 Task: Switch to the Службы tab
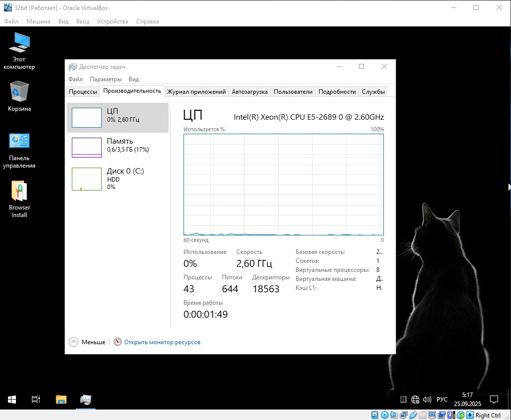coord(373,92)
